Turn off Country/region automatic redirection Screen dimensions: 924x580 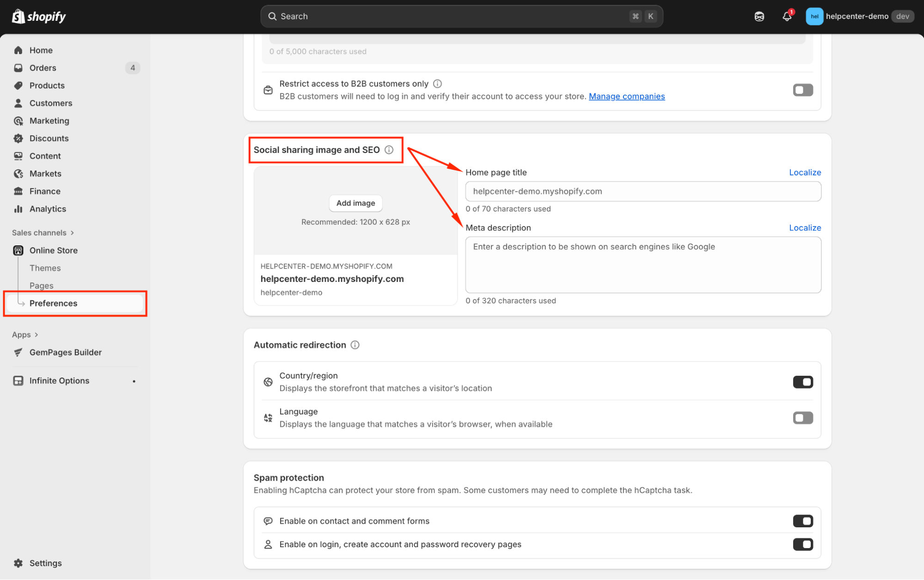click(803, 382)
